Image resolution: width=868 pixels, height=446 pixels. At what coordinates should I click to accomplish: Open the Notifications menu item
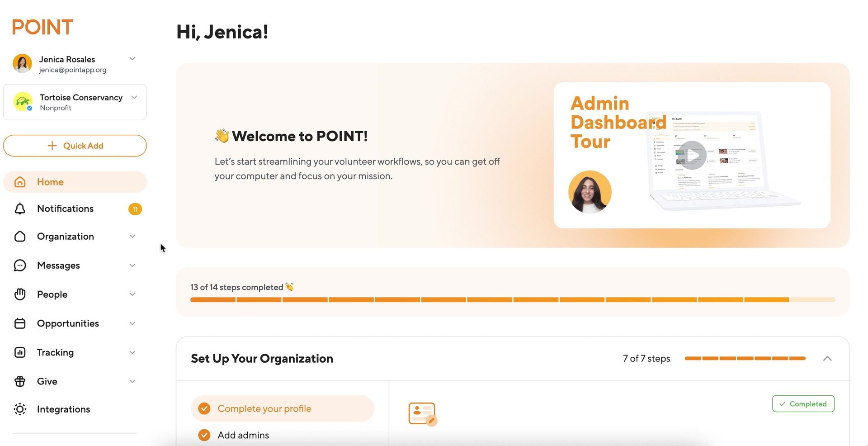(66, 209)
